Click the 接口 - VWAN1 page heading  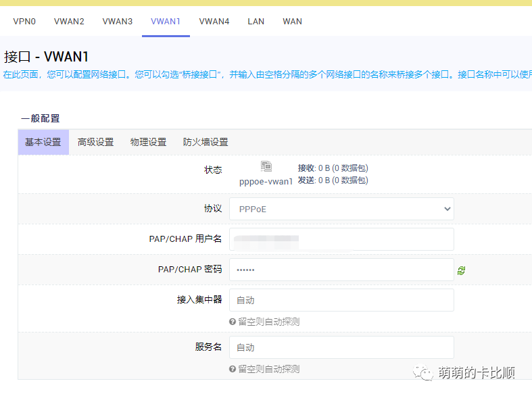pyautogui.click(x=46, y=57)
